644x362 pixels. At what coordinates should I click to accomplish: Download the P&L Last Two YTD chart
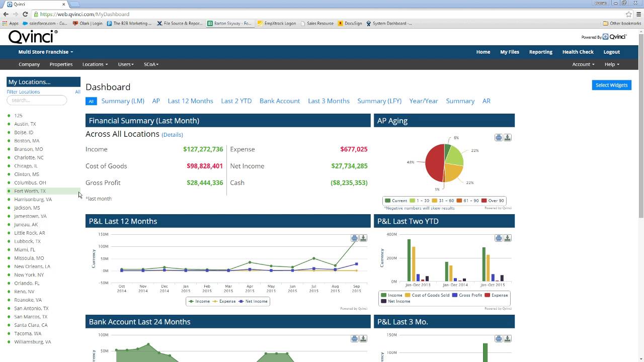click(508, 238)
